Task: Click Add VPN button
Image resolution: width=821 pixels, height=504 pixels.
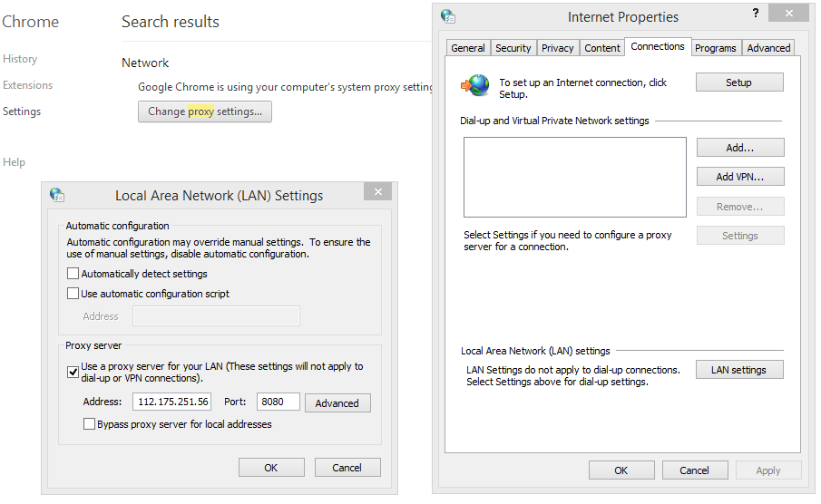Action: coord(740,177)
